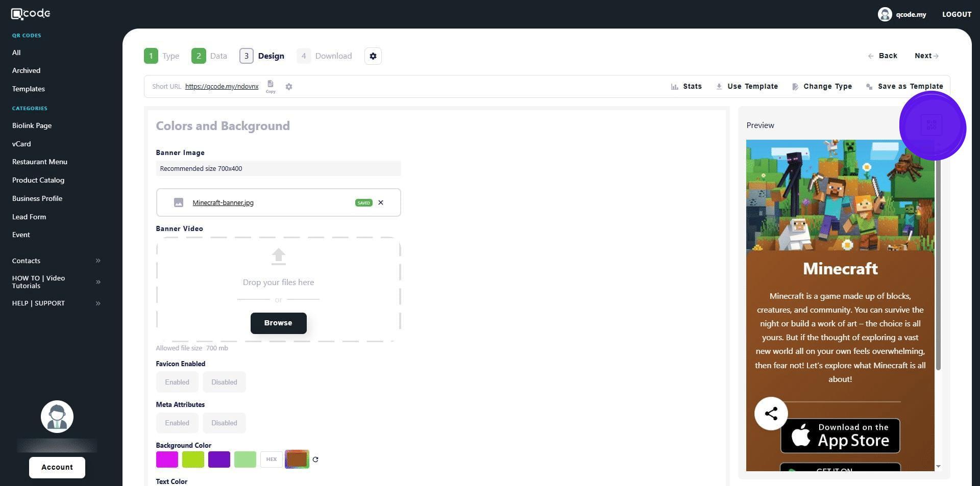Click LOGOUT in the top bar

[957, 14]
